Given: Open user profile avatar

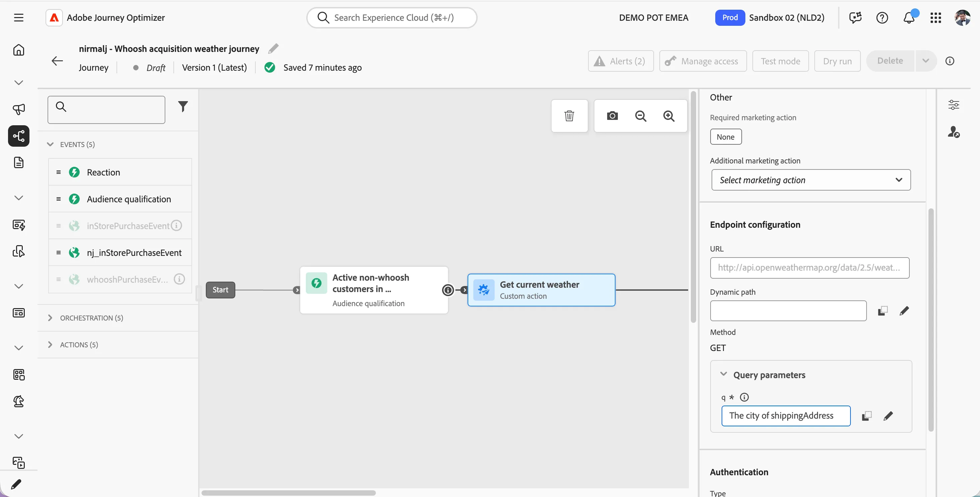Looking at the screenshot, I should [x=962, y=17].
